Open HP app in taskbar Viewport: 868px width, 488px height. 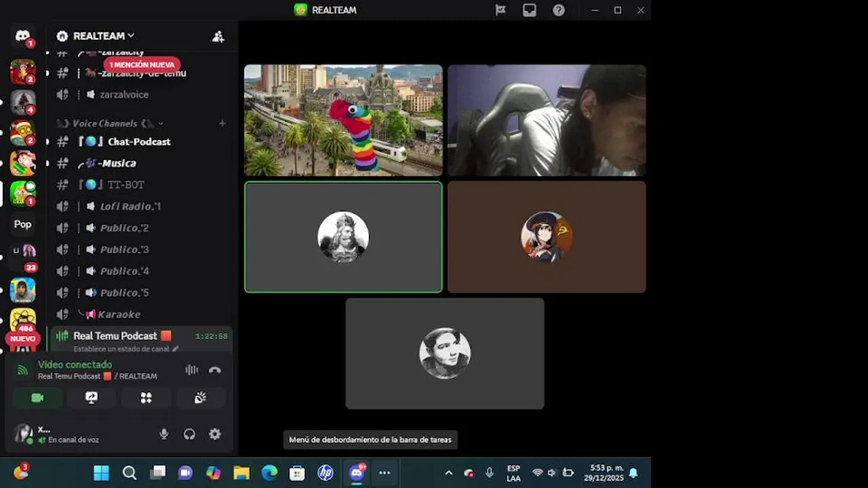(325, 472)
